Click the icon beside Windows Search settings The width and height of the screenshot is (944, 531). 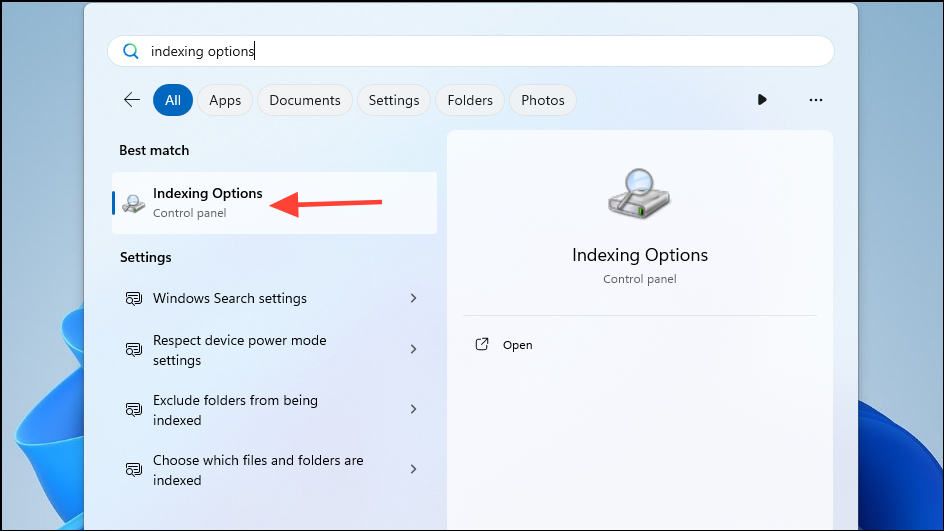134,298
